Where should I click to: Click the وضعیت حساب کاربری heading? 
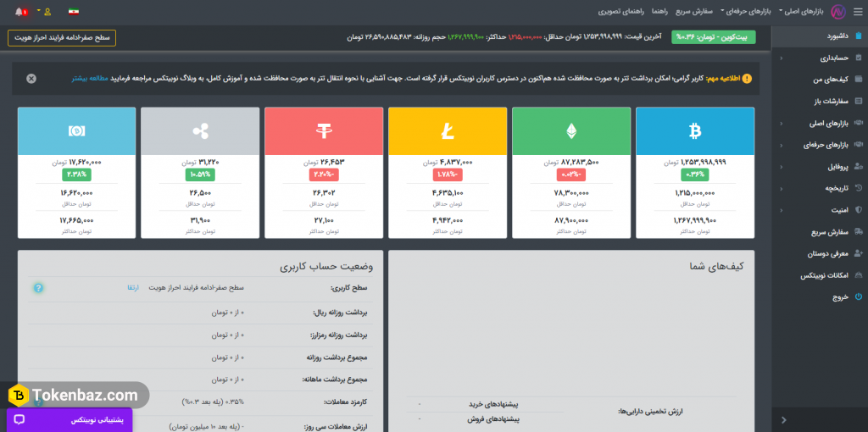click(x=326, y=266)
